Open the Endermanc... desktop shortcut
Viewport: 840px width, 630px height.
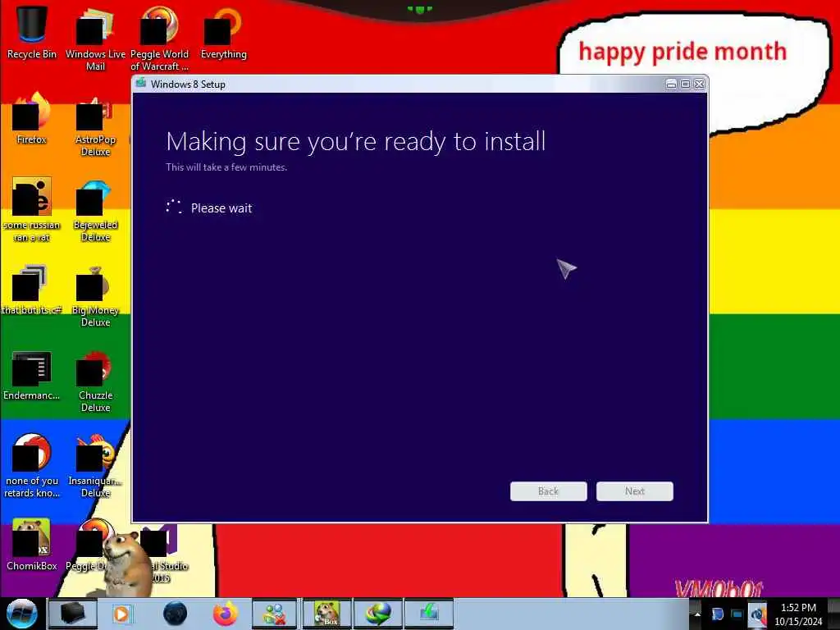pos(32,376)
